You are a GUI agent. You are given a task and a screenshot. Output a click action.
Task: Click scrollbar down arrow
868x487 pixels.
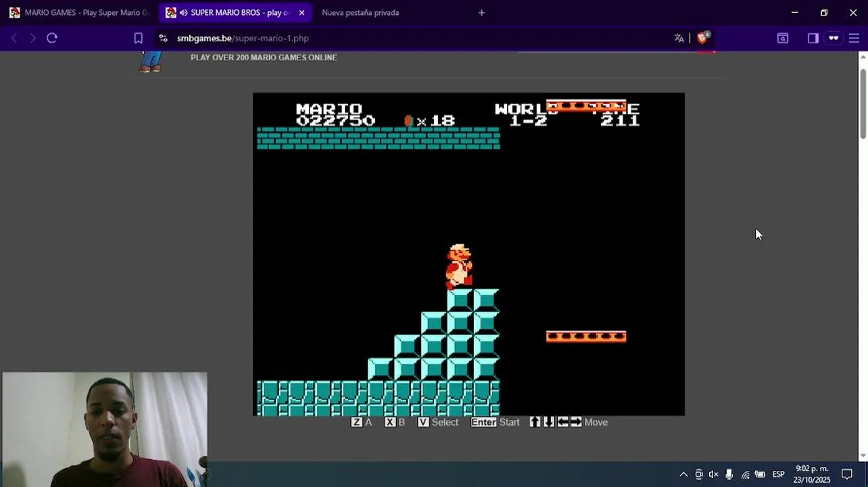click(863, 457)
